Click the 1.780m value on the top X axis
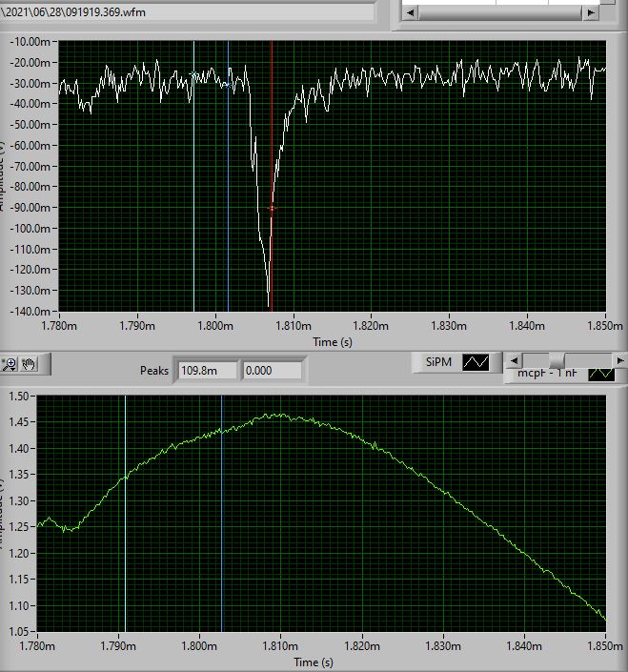Screen dimensions: 628x672 pyautogui.click(x=59, y=326)
